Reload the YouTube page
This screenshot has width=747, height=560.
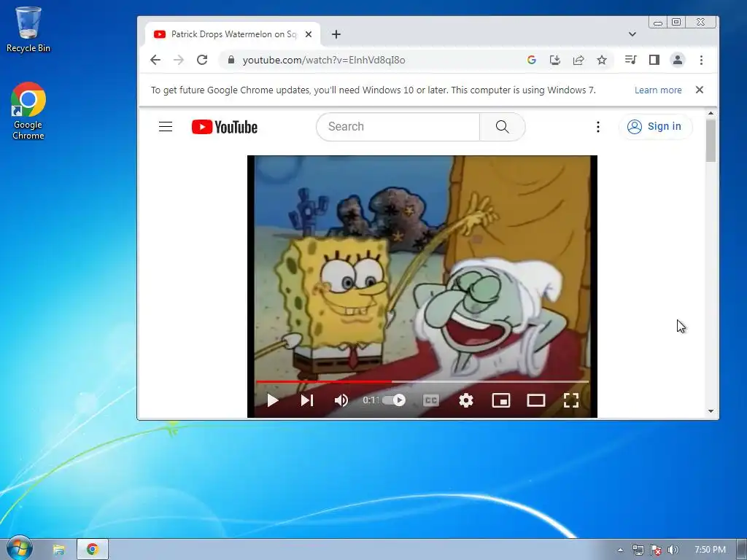(202, 60)
